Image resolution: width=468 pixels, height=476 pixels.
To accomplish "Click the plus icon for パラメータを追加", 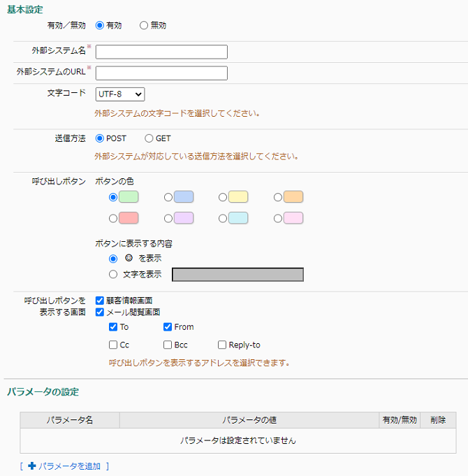I will coord(32,466).
